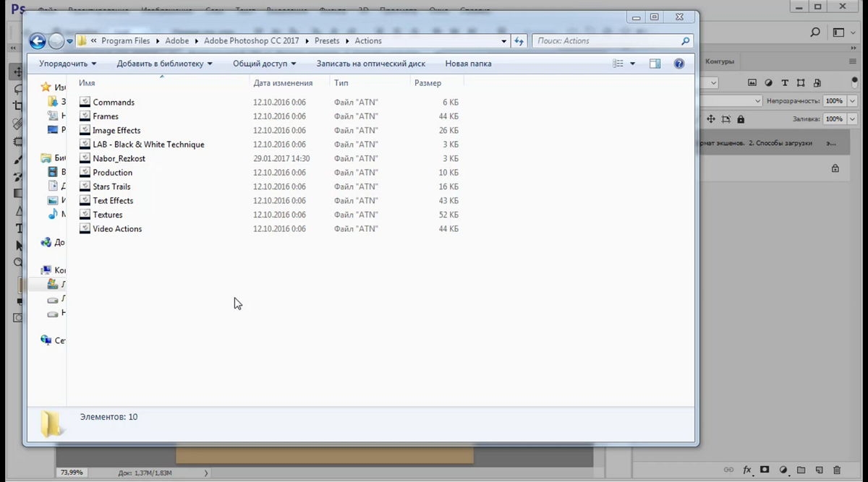Image resolution: width=868 pixels, height=482 pixels.
Task: Select the Program Files breadcrumb
Action: click(x=126, y=41)
